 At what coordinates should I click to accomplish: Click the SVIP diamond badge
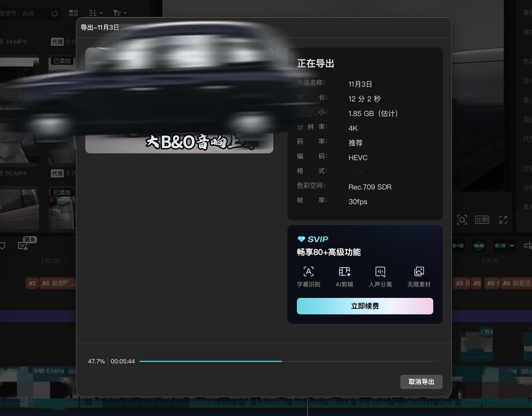301,239
